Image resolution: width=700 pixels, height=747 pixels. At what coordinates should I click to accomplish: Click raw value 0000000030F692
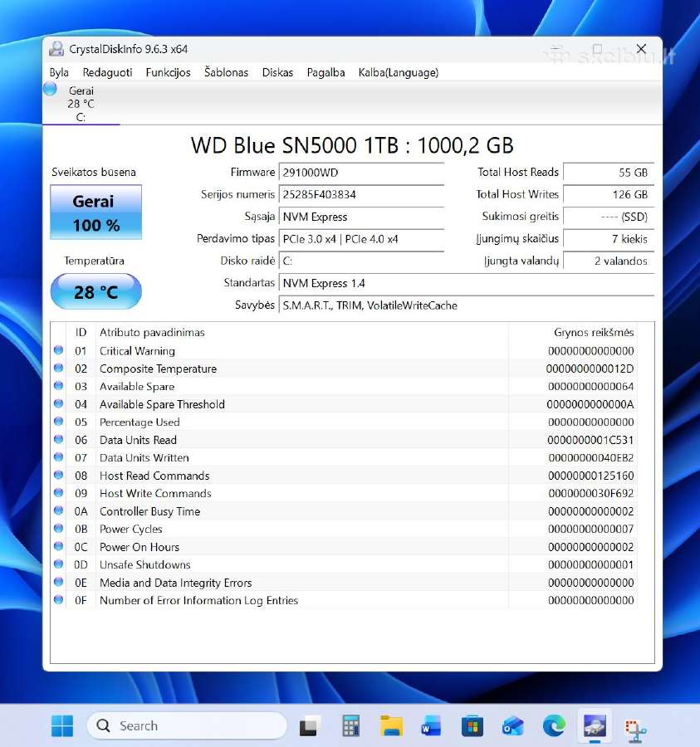pos(591,494)
